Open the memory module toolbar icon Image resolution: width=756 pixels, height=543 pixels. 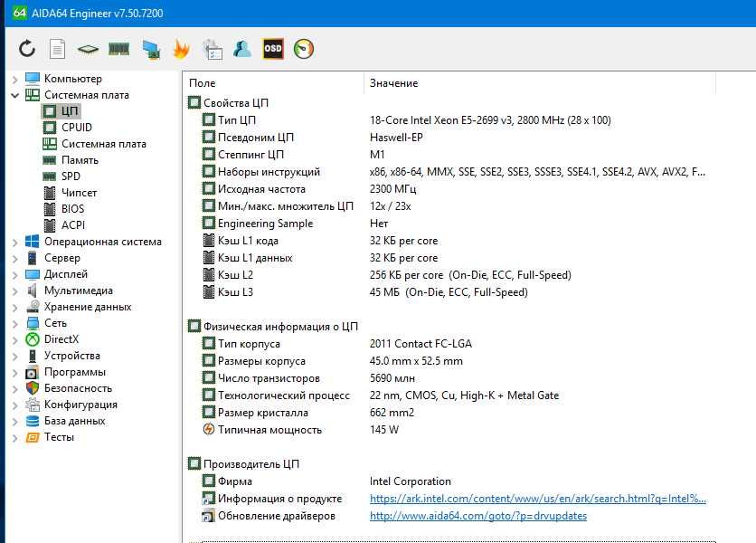[119, 49]
